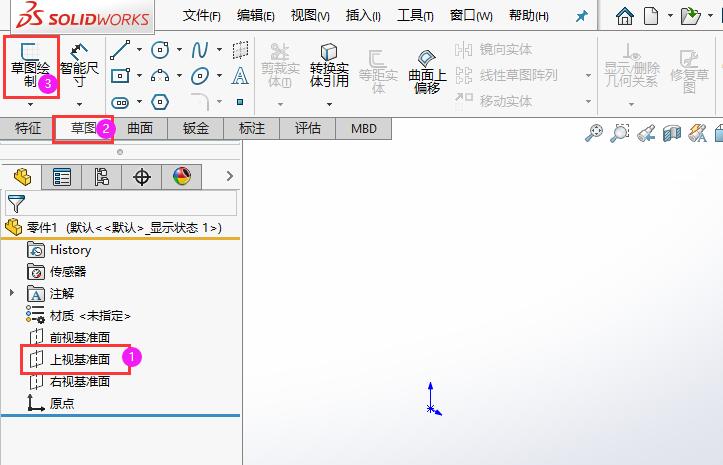Select the Straight Slot tool
The image size is (723, 465).
120,102
